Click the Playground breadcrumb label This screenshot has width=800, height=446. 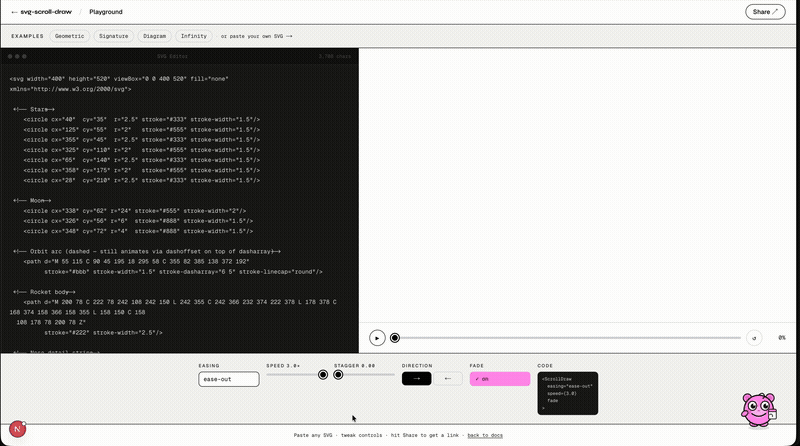click(106, 12)
